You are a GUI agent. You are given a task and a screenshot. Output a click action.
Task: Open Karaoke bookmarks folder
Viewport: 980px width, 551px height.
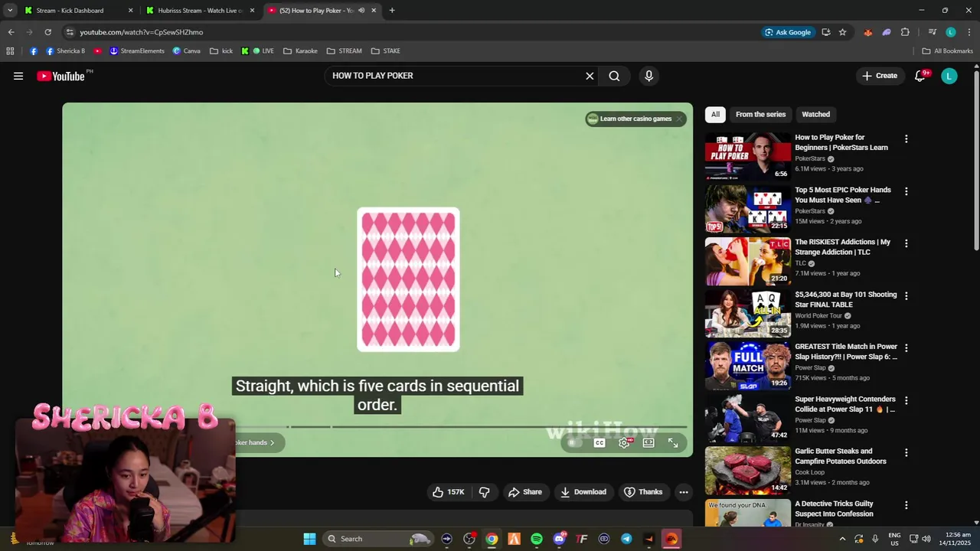tap(300, 51)
